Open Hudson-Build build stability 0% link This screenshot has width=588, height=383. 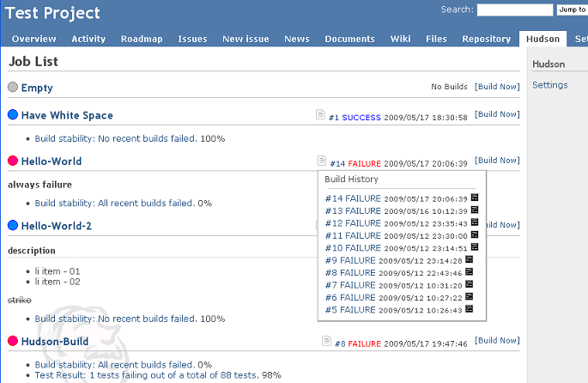[x=115, y=365]
